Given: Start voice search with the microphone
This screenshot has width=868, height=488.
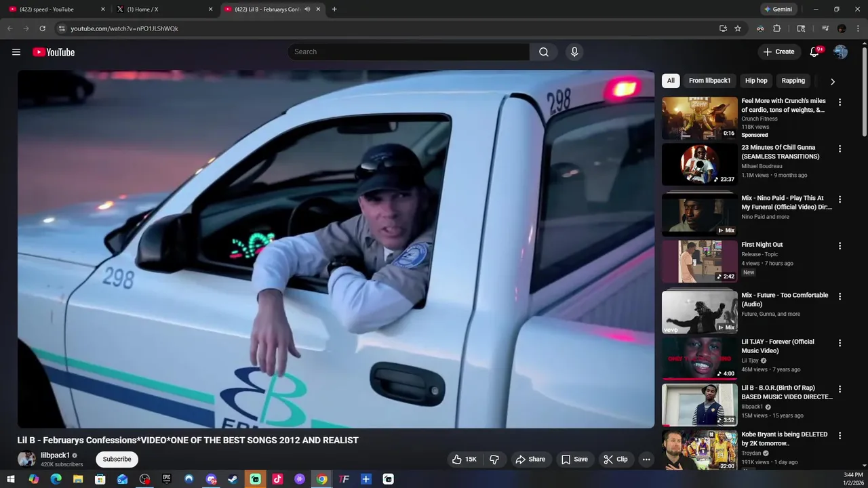Looking at the screenshot, I should tap(574, 52).
